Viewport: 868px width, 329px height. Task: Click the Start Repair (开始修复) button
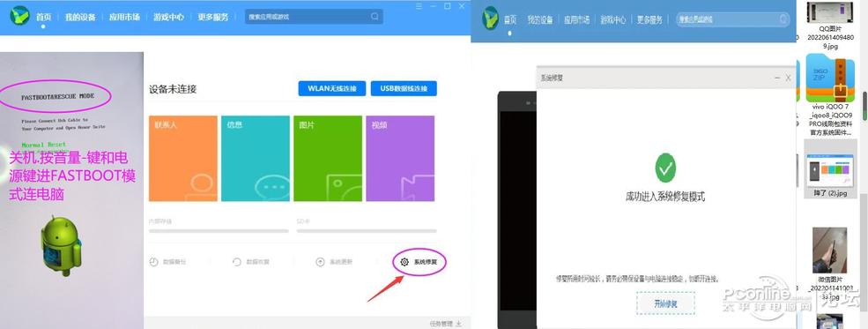click(665, 303)
